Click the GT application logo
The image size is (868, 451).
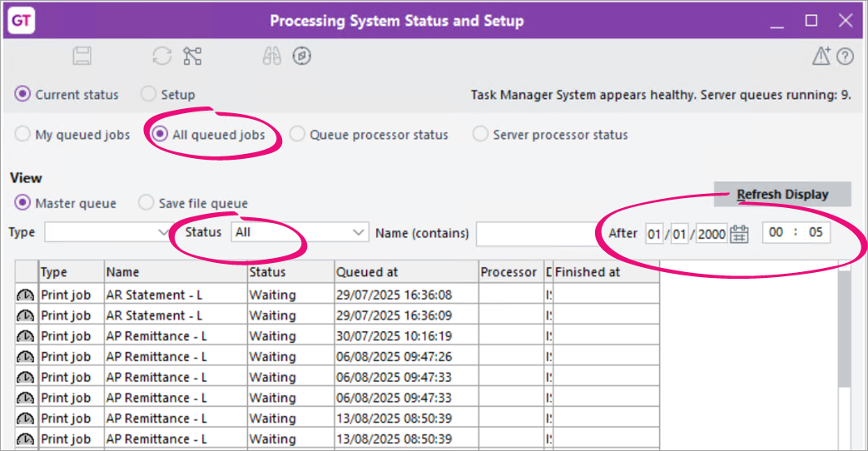point(21,21)
